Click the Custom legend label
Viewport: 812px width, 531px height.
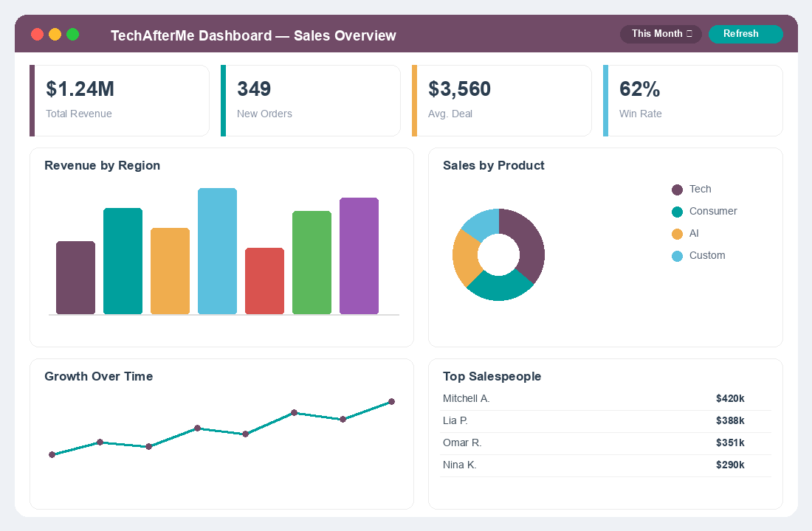point(707,255)
